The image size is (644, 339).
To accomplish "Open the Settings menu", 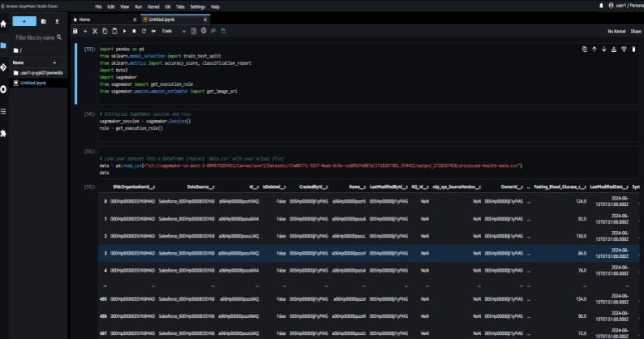I will tap(198, 6).
